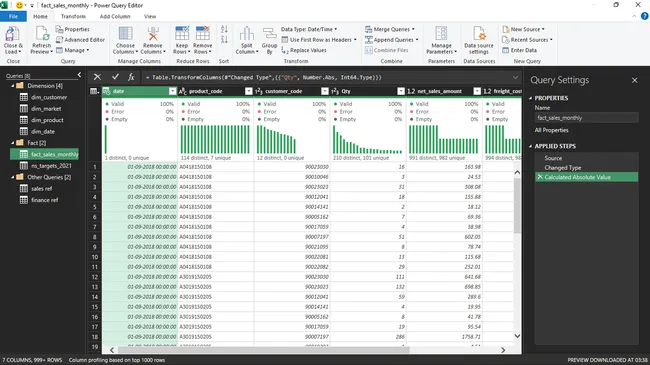Click the Group By icon
This screenshot has height=365, width=650.
click(x=269, y=34)
